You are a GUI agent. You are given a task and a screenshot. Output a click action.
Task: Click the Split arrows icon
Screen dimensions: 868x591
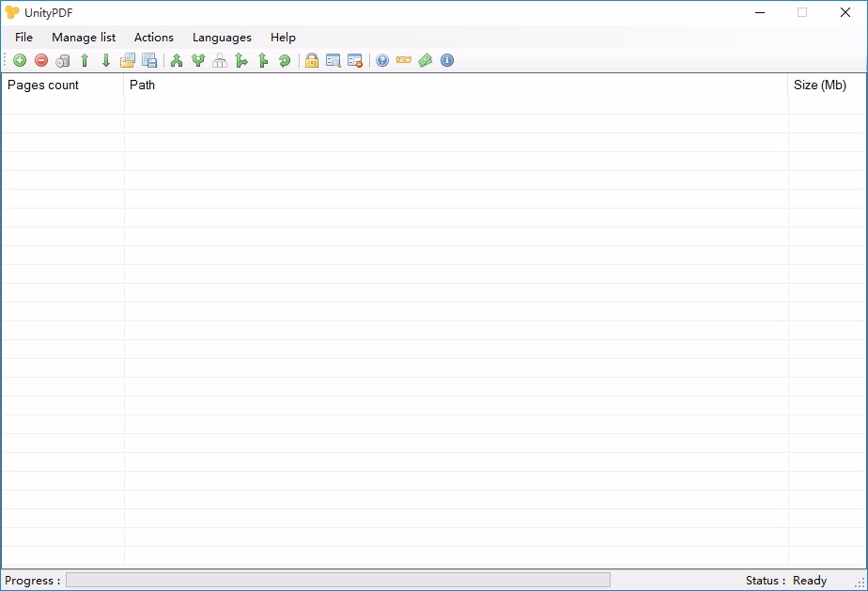pyautogui.click(x=198, y=60)
